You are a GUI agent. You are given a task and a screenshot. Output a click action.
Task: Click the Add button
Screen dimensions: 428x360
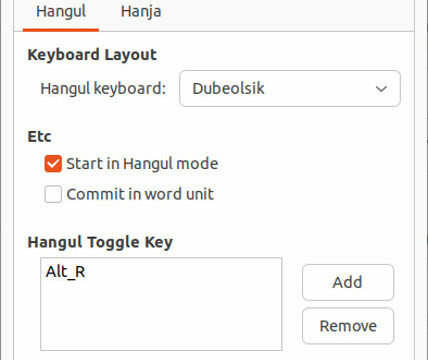click(x=348, y=282)
